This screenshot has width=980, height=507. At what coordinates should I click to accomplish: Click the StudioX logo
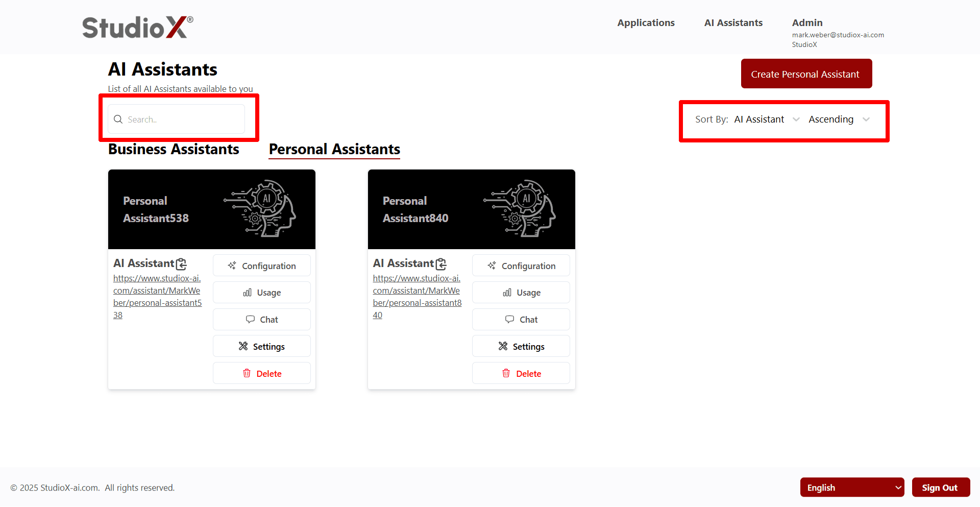(137, 27)
